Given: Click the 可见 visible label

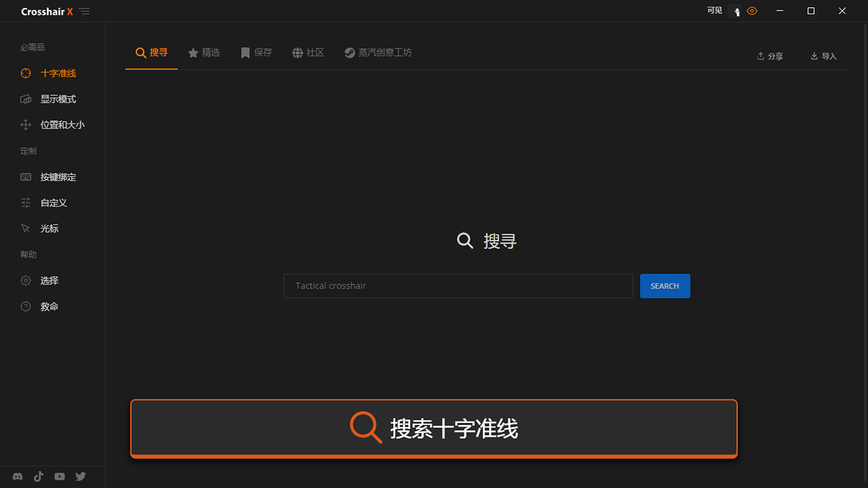Looking at the screenshot, I should coord(715,11).
